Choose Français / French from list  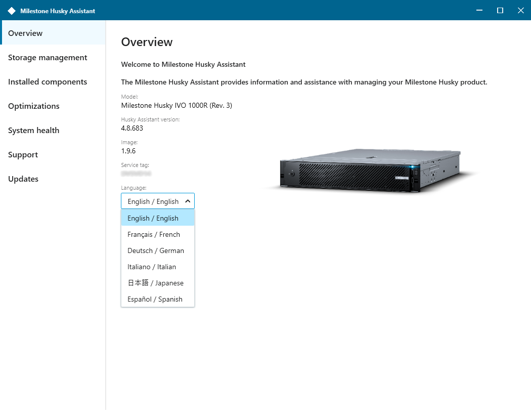(x=158, y=234)
